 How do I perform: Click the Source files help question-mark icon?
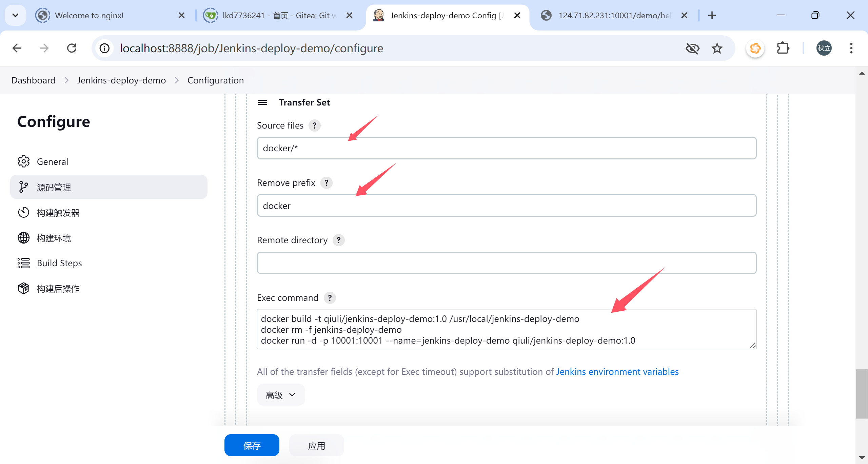click(x=314, y=125)
